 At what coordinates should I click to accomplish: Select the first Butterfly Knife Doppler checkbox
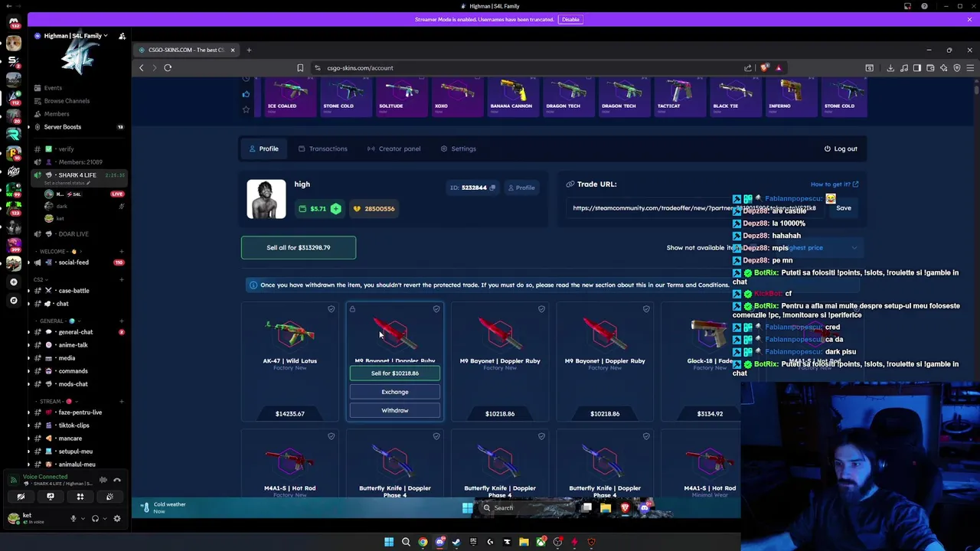coord(436,436)
